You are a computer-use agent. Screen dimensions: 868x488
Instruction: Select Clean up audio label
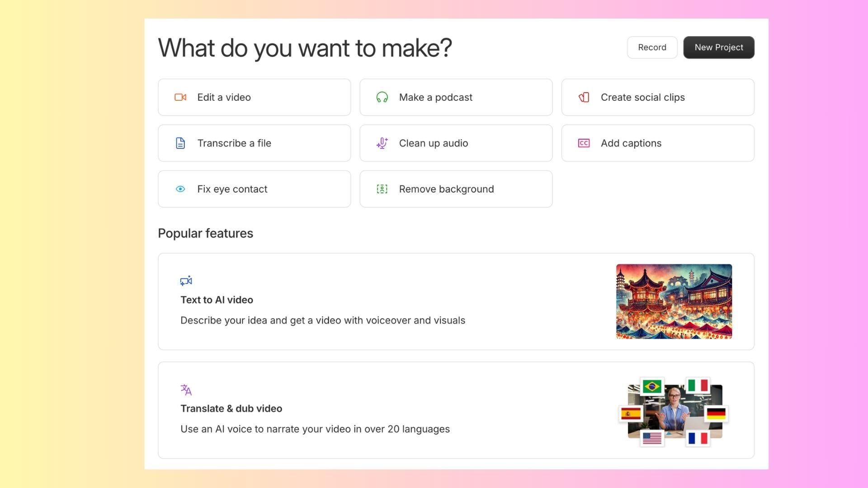(x=433, y=143)
